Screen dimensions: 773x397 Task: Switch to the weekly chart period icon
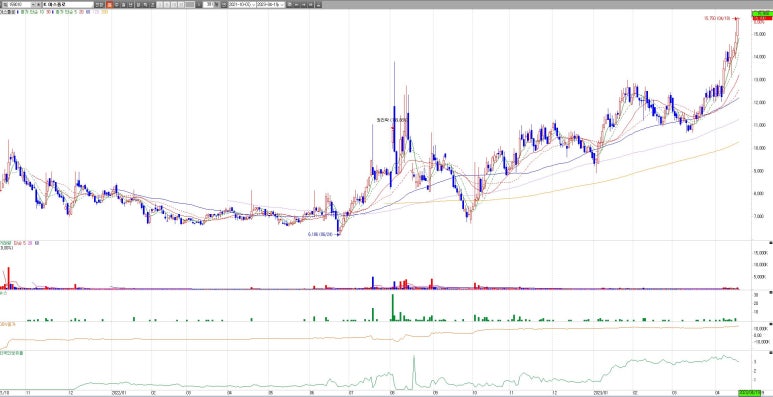(117, 4)
